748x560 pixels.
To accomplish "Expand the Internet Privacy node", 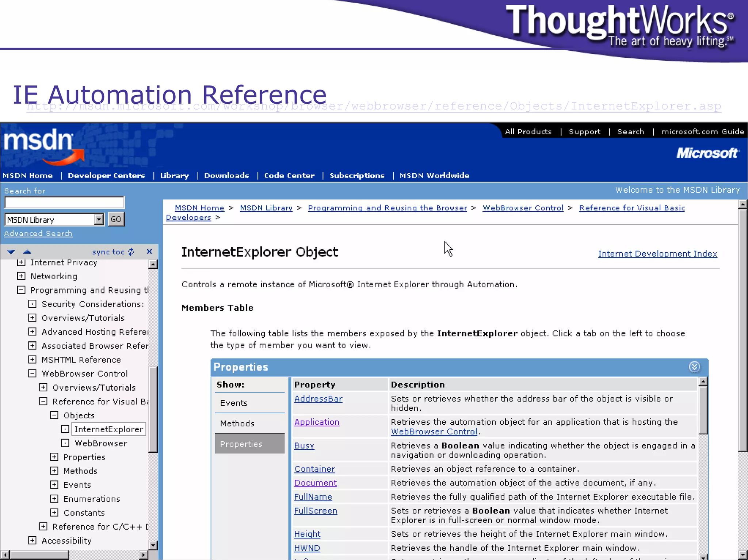I will [x=21, y=262].
